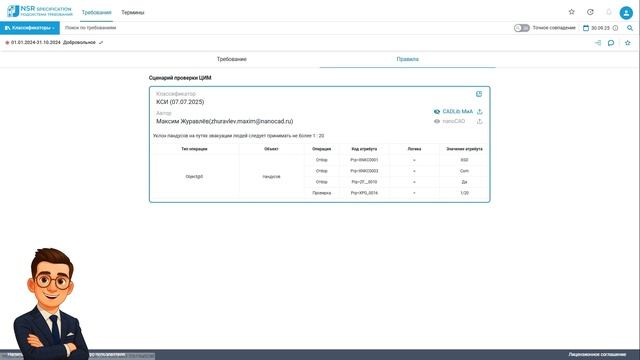Open comments speech bubble icon
The image size is (640, 360).
[x=611, y=42]
